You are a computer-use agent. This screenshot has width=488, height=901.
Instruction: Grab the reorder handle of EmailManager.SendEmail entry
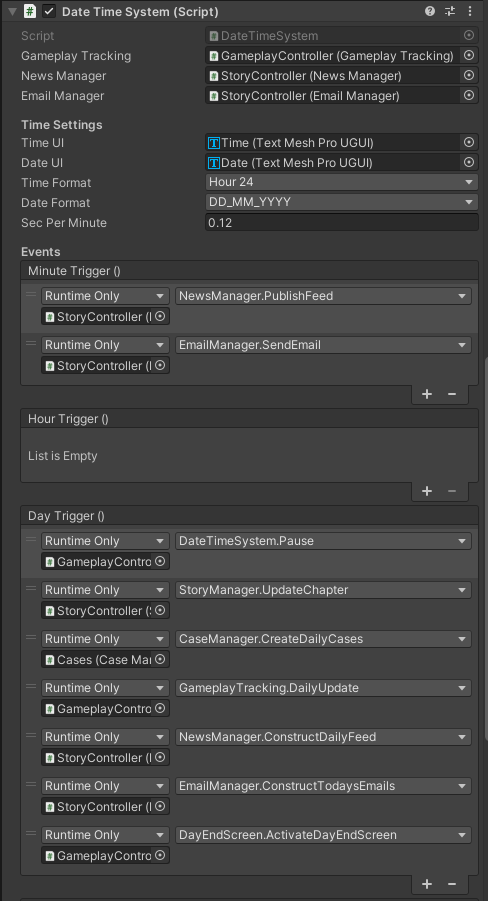click(32, 344)
